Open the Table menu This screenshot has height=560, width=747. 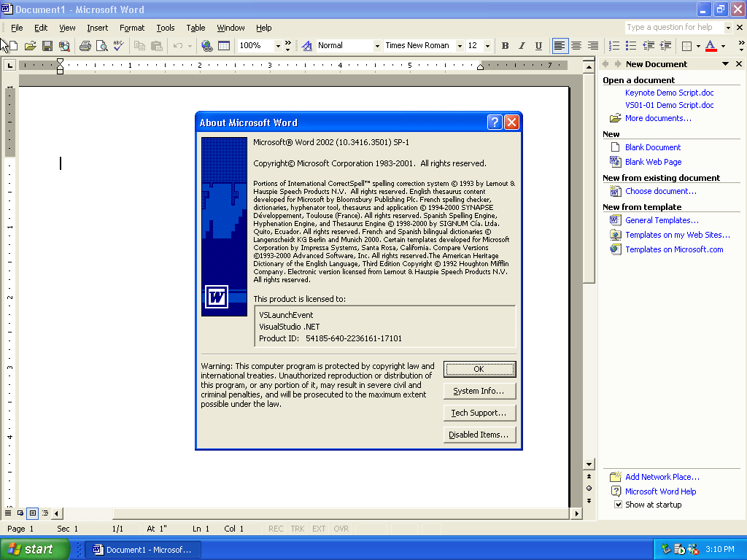coord(196,28)
